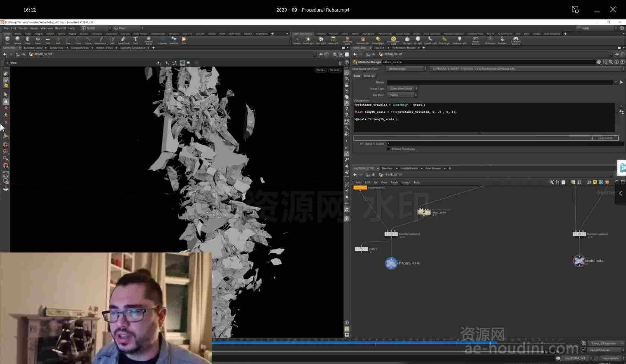Add a Point Light from the shelf
Image resolution: width=626 pixels, height=364 pixels.
pyautogui.click(x=308, y=40)
